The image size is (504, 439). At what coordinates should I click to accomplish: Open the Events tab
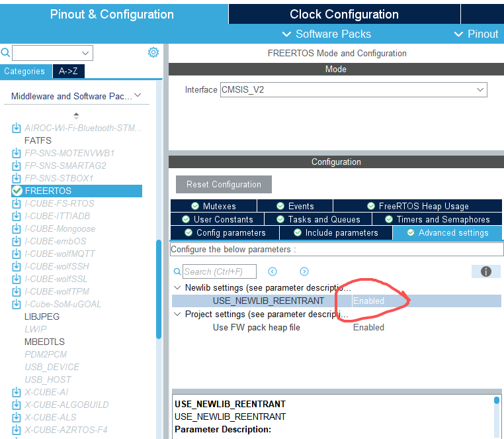coord(295,206)
